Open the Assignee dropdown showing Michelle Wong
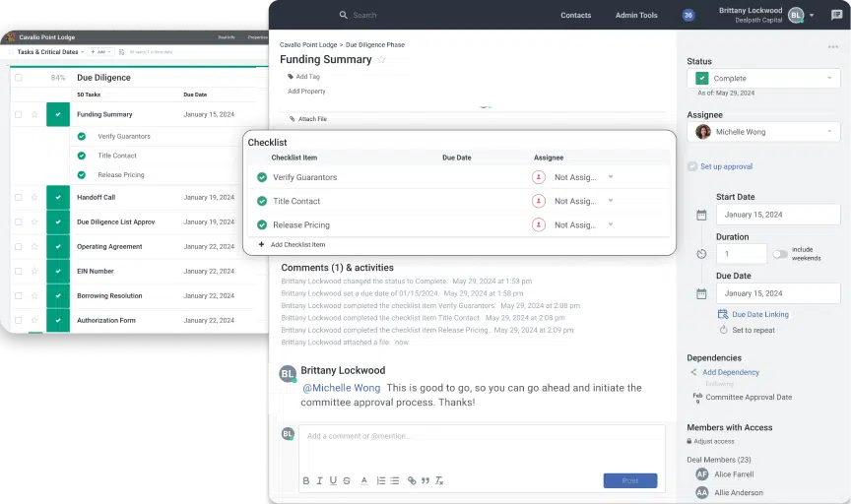This screenshot has height=504, width=851. coord(763,132)
